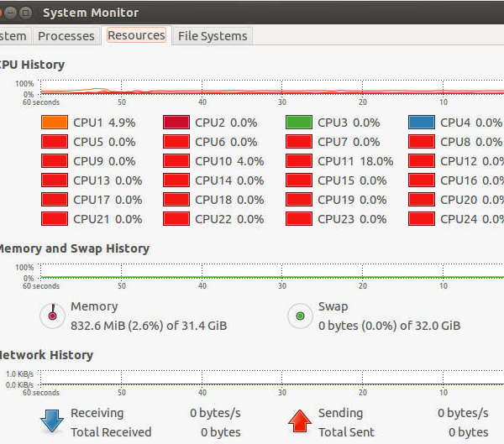Click the Receiving label
Screen dimensions: 504x444
pos(97,413)
